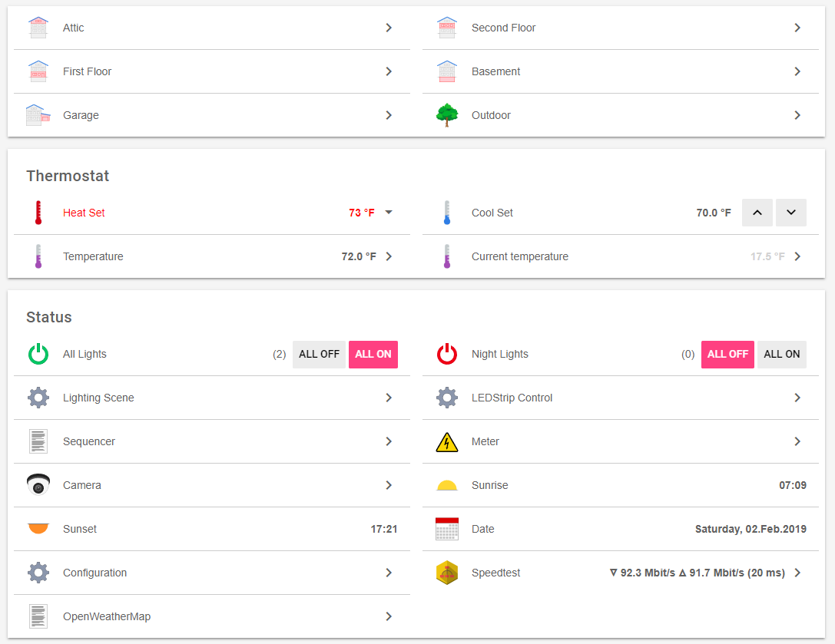Click the Speedtest network icon
The width and height of the screenshot is (835, 644).
pos(446,573)
